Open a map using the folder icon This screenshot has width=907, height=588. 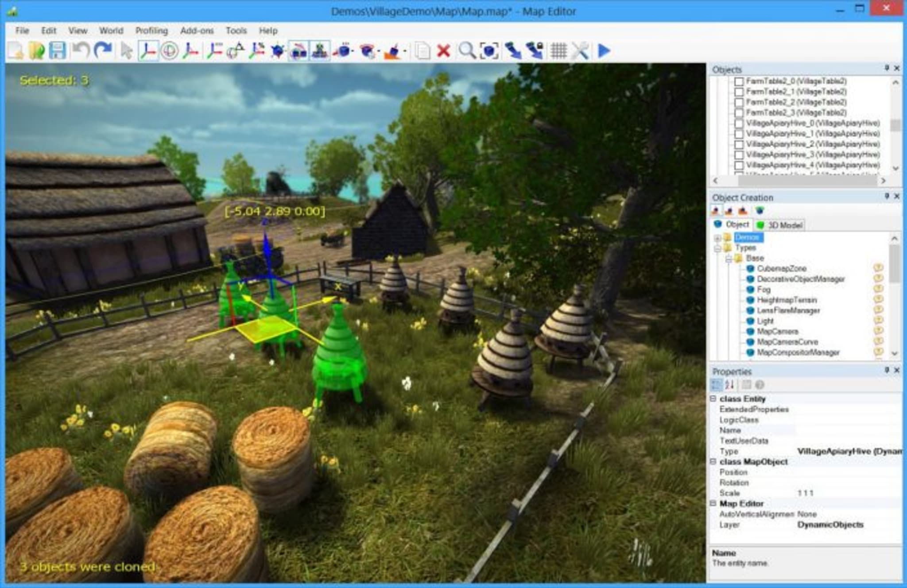click(36, 50)
